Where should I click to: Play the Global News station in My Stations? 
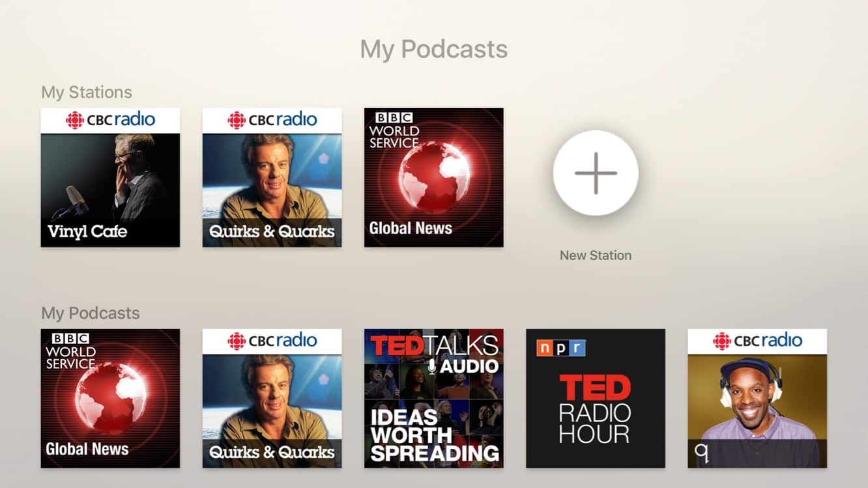(433, 177)
